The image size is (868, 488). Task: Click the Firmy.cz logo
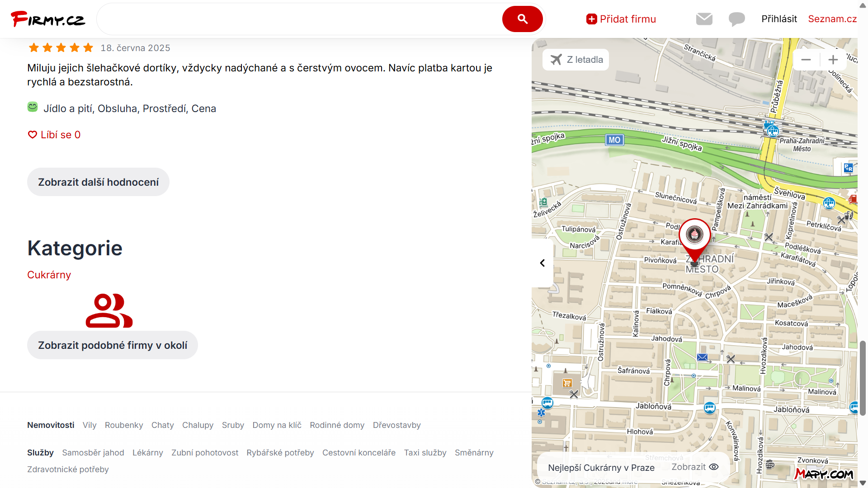(48, 19)
